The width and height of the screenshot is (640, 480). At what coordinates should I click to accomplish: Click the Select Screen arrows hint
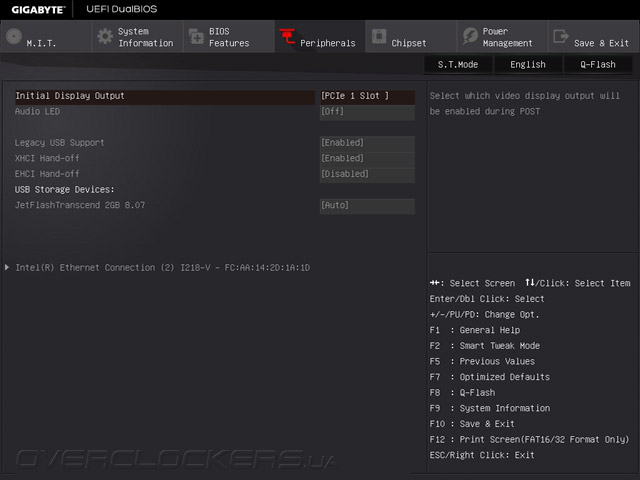pyautogui.click(x=472, y=283)
